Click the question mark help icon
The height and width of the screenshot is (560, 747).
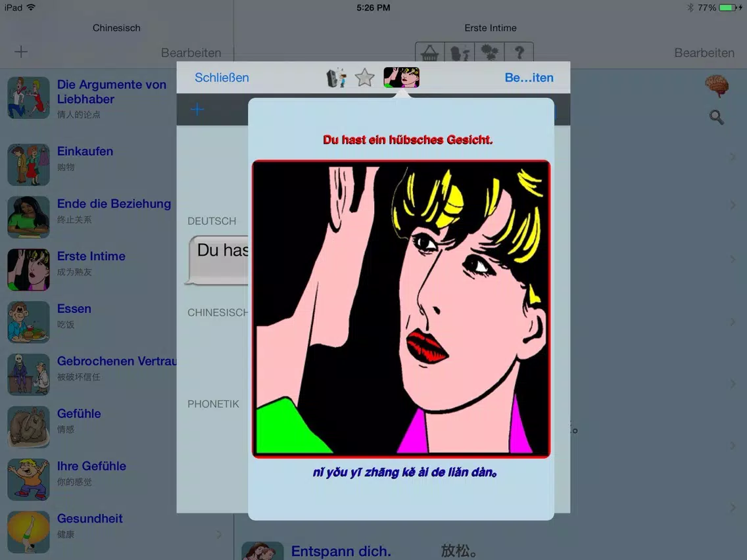click(x=519, y=53)
